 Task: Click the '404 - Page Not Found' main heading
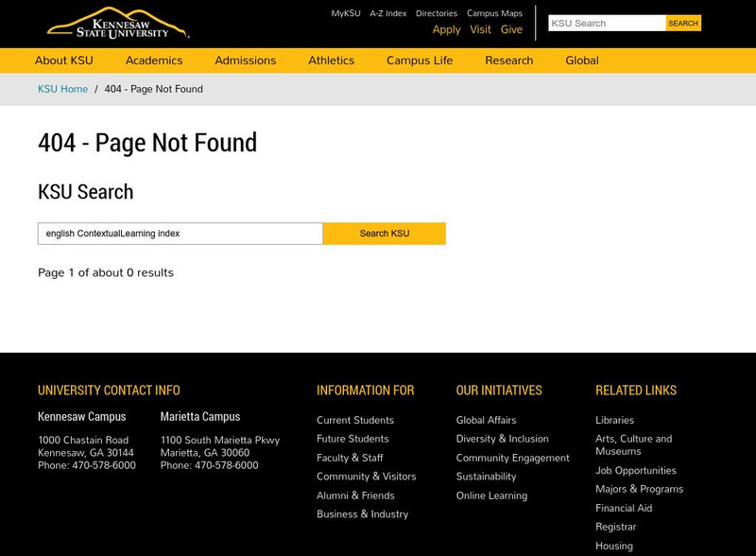[x=147, y=144]
